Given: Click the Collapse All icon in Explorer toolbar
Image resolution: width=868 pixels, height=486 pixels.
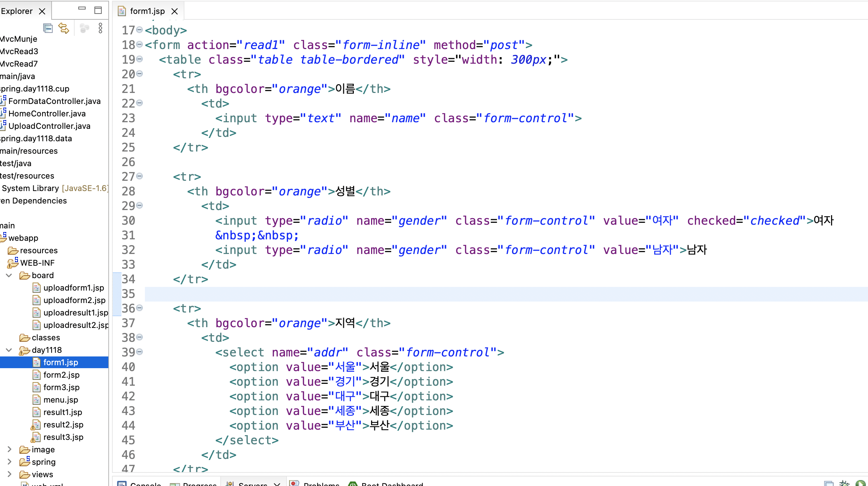Looking at the screenshot, I should pyautogui.click(x=48, y=28).
